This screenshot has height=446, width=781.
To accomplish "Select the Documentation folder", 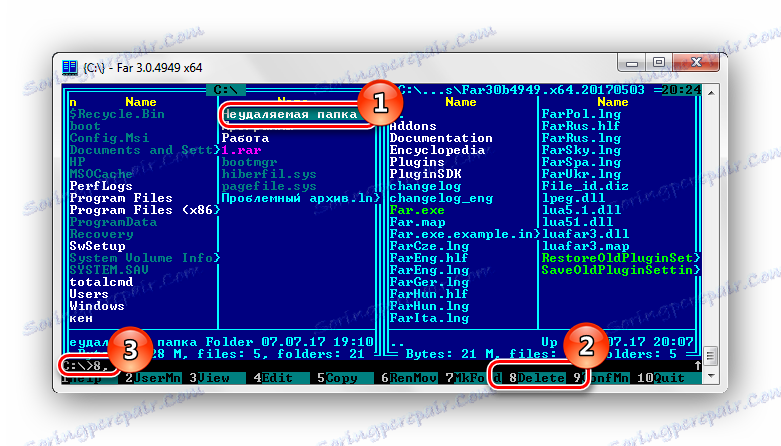I will (x=441, y=138).
